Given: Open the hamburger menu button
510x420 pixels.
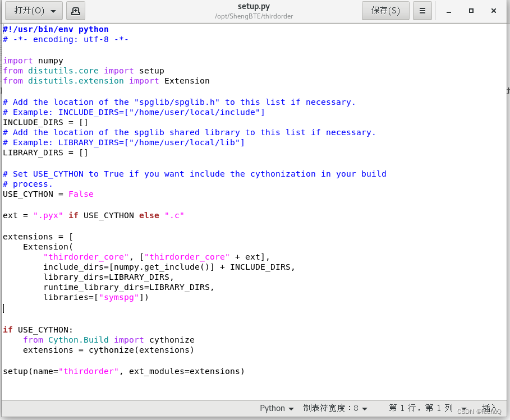Looking at the screenshot, I should pos(422,11).
